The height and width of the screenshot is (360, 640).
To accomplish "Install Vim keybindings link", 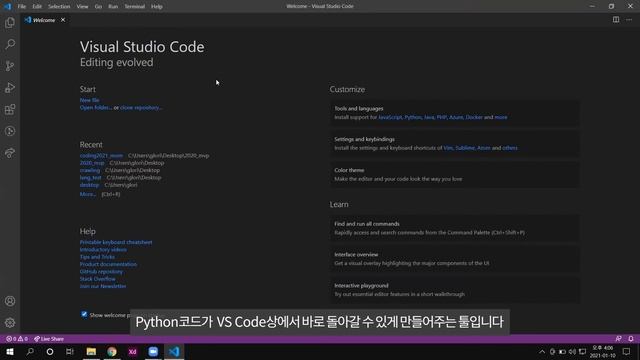I will click(x=448, y=148).
